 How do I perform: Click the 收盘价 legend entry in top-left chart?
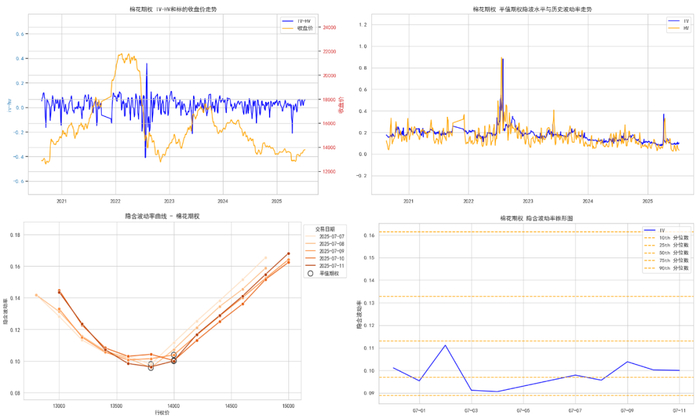coord(298,29)
